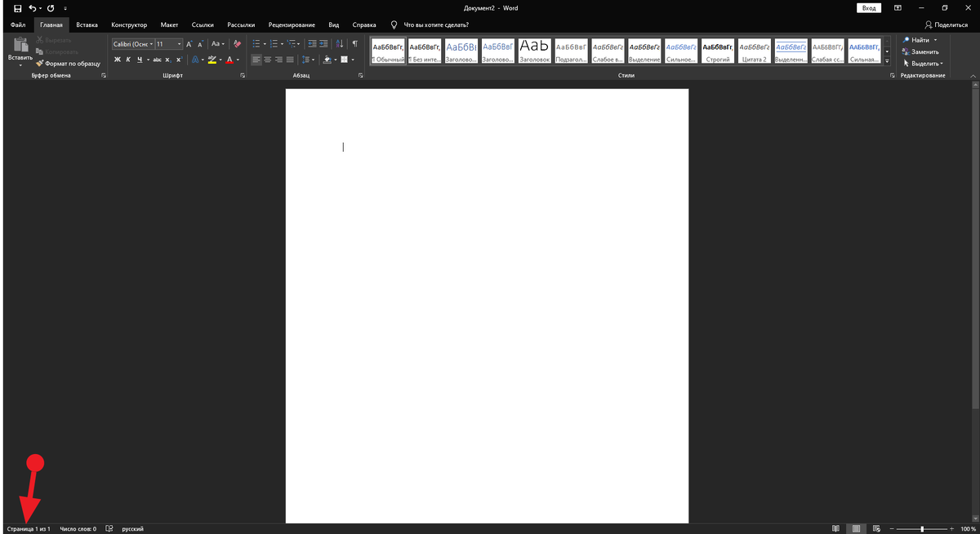Justify paragraph text across the width
Viewport: 980px width, 534px height.
290,60
